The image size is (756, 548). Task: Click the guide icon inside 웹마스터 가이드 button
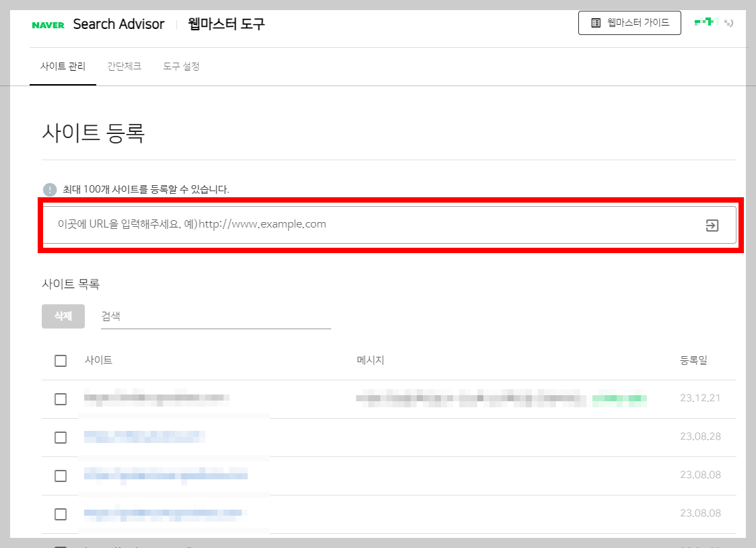(x=595, y=23)
